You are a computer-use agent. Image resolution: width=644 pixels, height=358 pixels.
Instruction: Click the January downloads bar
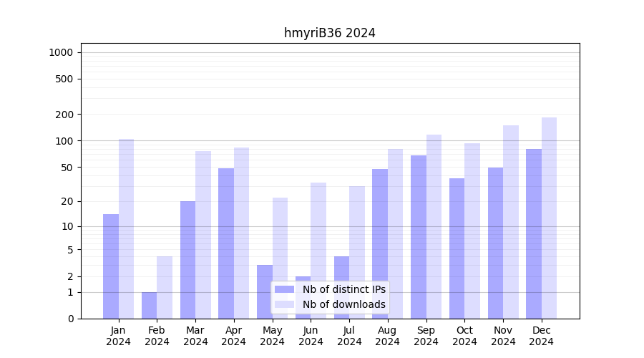tap(126, 229)
